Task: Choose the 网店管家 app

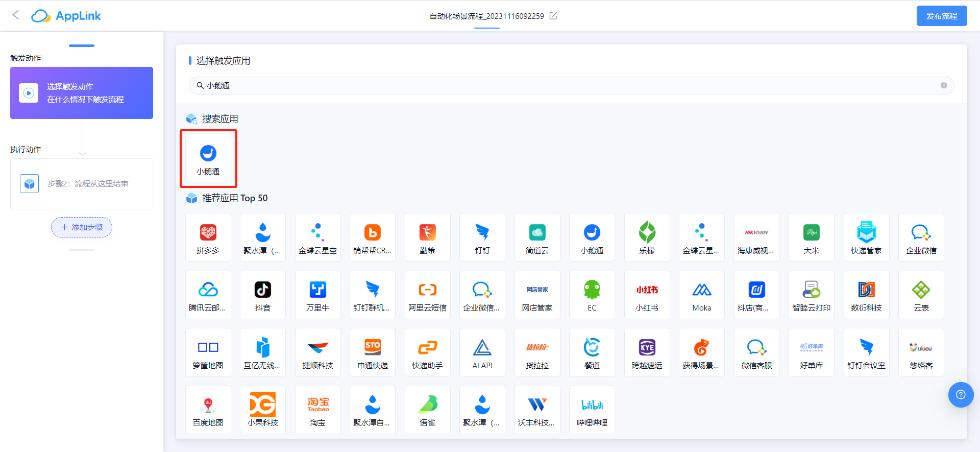Action: point(537,295)
